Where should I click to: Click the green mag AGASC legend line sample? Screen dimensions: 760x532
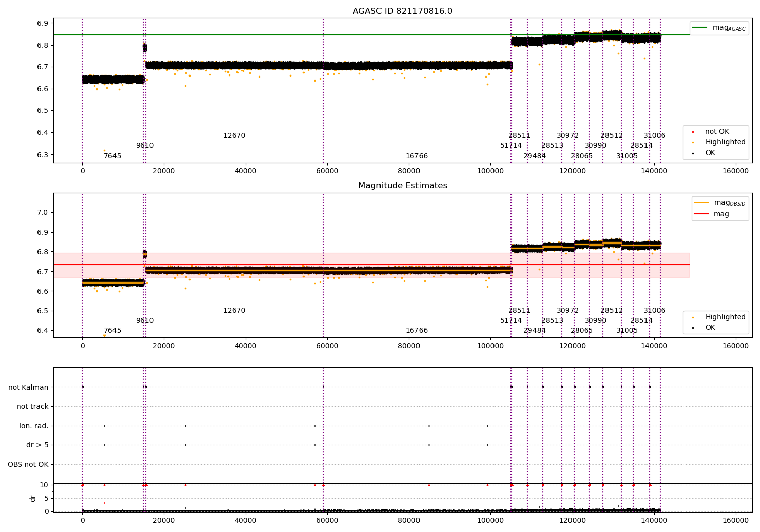700,28
